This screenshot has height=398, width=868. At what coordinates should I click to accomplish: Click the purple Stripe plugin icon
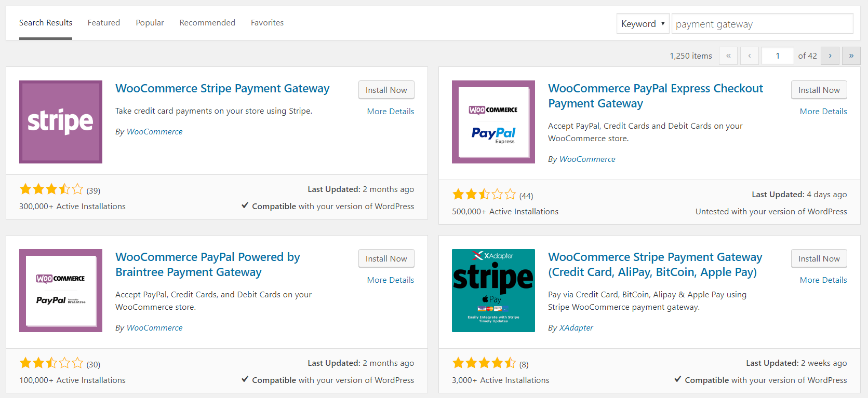[x=61, y=122]
